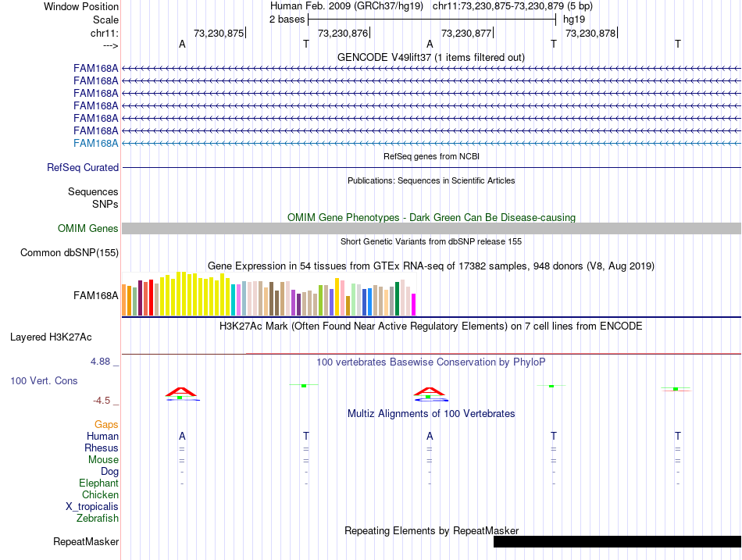
Task: Click the hg19 label beside the scale bar
Action: 573,20
